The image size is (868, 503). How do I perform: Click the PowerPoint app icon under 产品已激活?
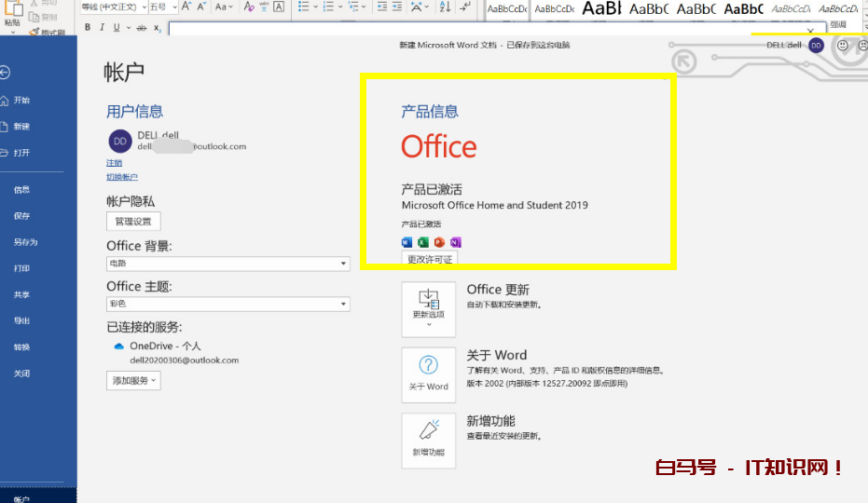pyautogui.click(x=439, y=242)
